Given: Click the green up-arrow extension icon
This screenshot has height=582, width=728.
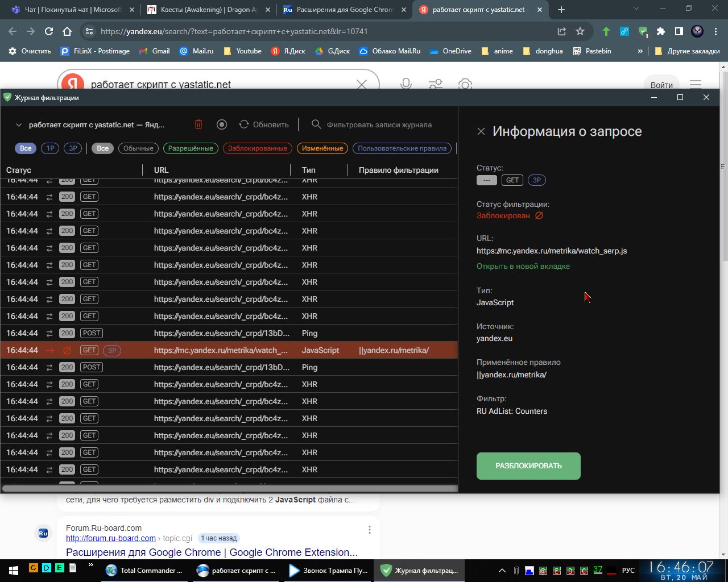Looking at the screenshot, I should click(x=606, y=31).
